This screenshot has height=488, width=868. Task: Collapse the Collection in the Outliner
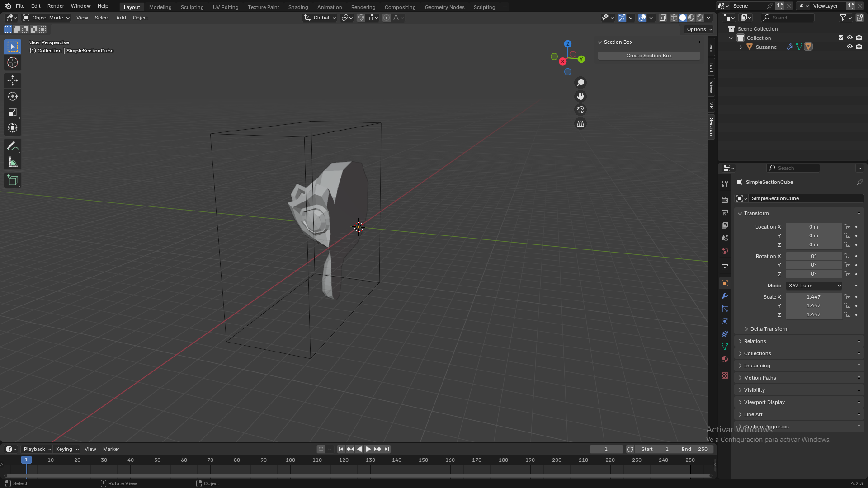coord(731,38)
